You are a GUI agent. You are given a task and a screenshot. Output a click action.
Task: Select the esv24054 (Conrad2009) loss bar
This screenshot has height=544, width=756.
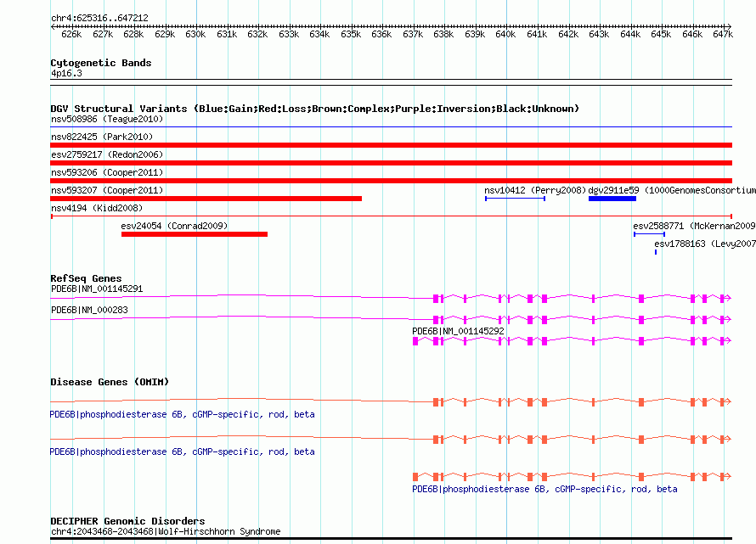[x=195, y=234]
